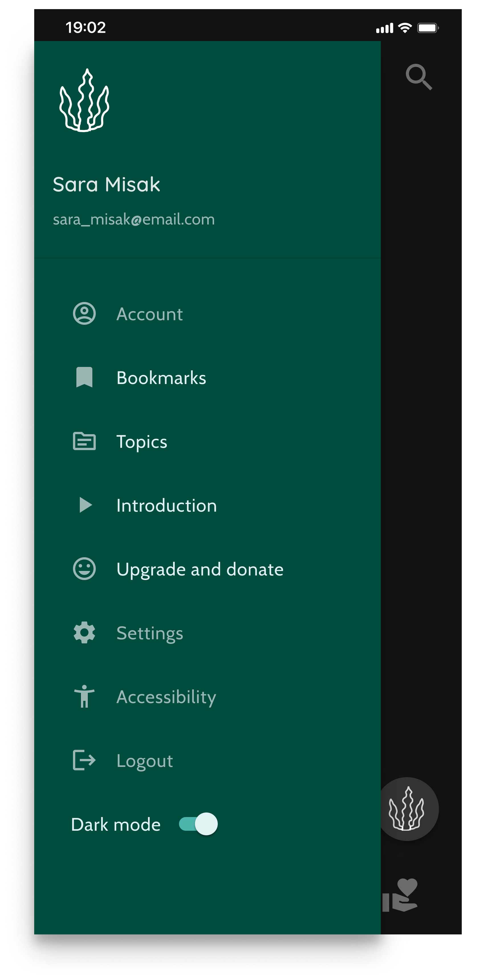Click the Bookmarks ribbon icon

point(84,377)
